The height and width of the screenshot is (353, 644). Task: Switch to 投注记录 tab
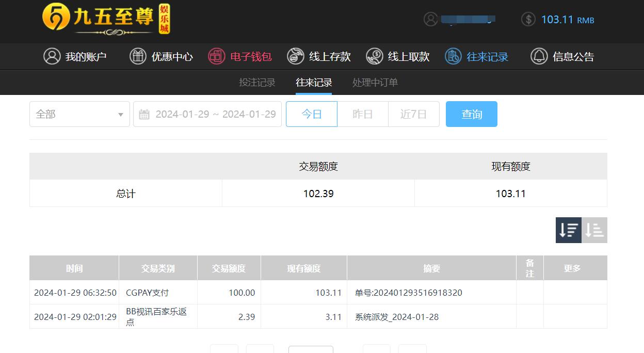pos(257,83)
